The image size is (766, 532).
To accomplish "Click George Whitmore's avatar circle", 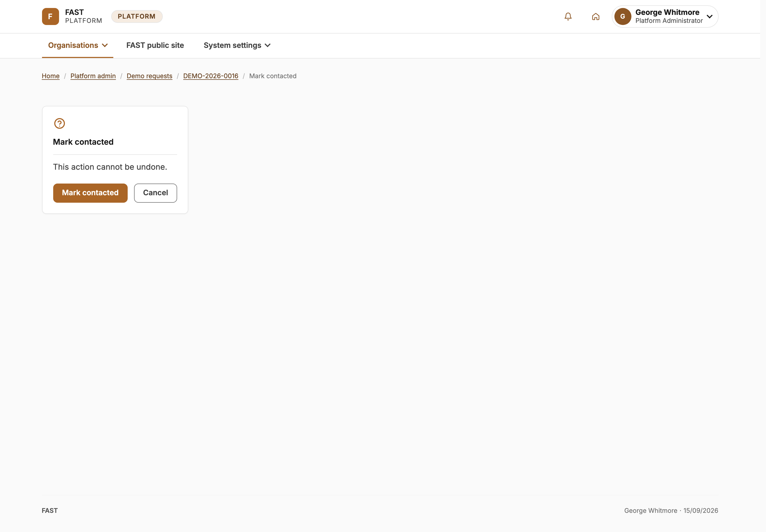I will [x=623, y=16].
